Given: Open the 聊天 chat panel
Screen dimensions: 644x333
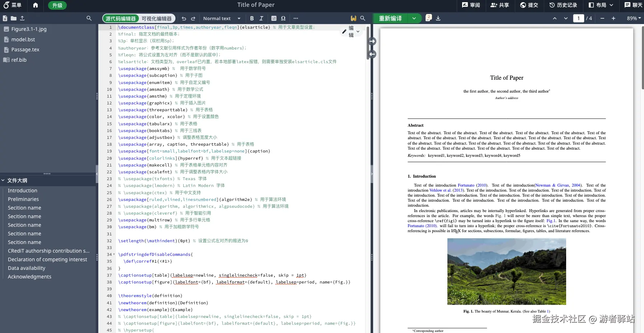Looking at the screenshot, I should pos(633,5).
